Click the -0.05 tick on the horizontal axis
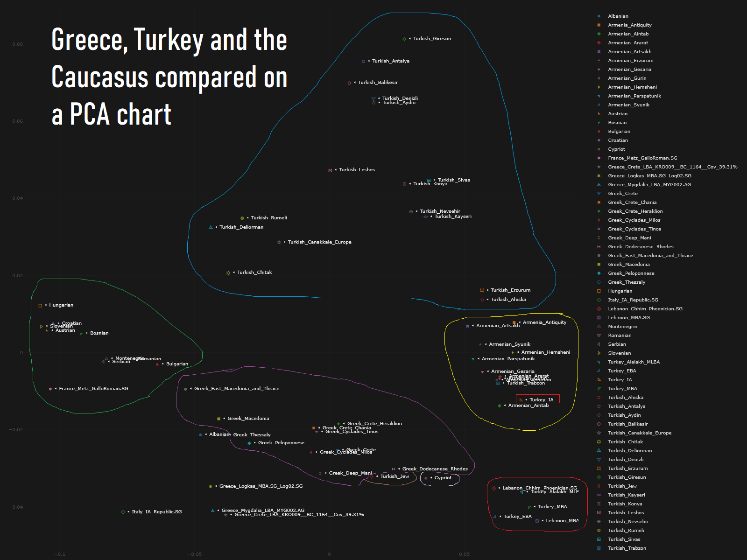Viewport: 747px width, 560px height. (x=195, y=554)
